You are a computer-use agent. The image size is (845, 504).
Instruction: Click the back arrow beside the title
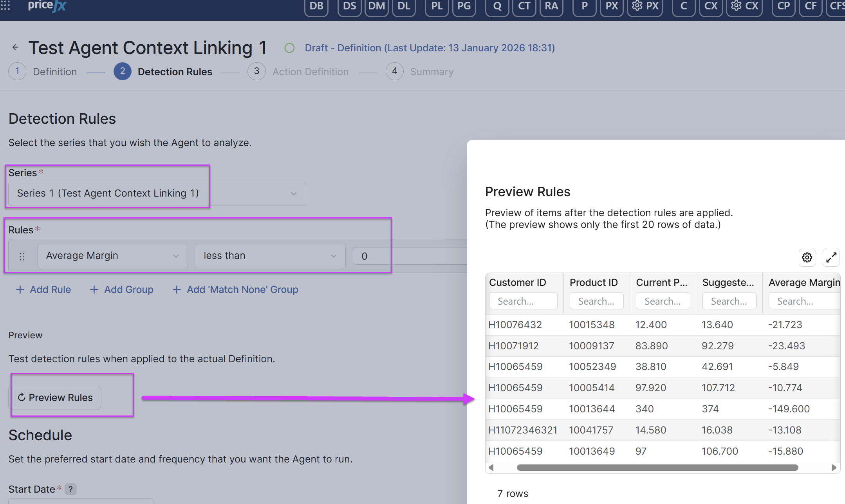tap(15, 47)
